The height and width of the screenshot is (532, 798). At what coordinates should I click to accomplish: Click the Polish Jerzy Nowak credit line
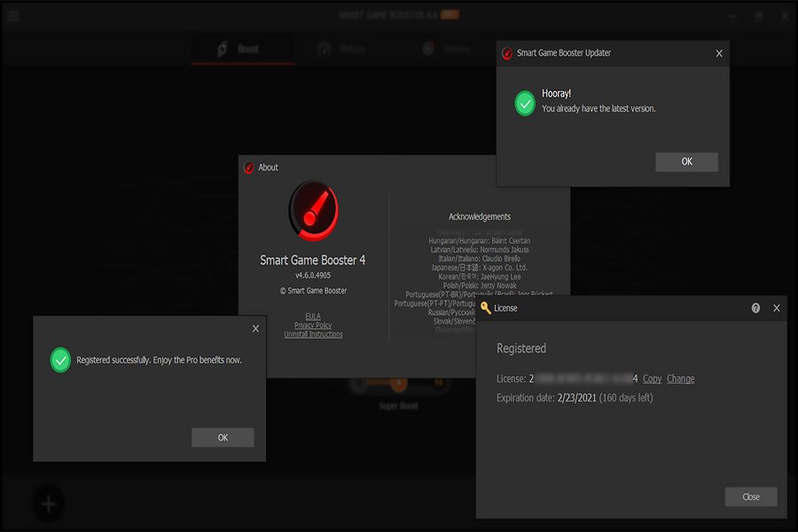480,286
